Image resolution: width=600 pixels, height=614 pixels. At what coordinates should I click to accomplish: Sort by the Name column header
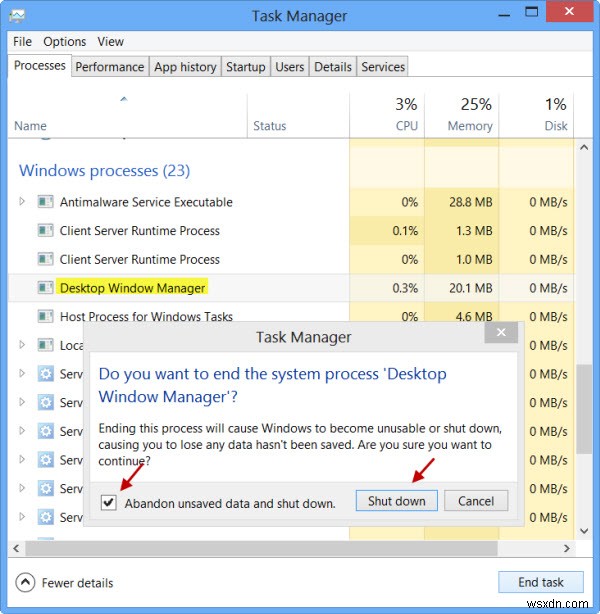[x=127, y=115]
